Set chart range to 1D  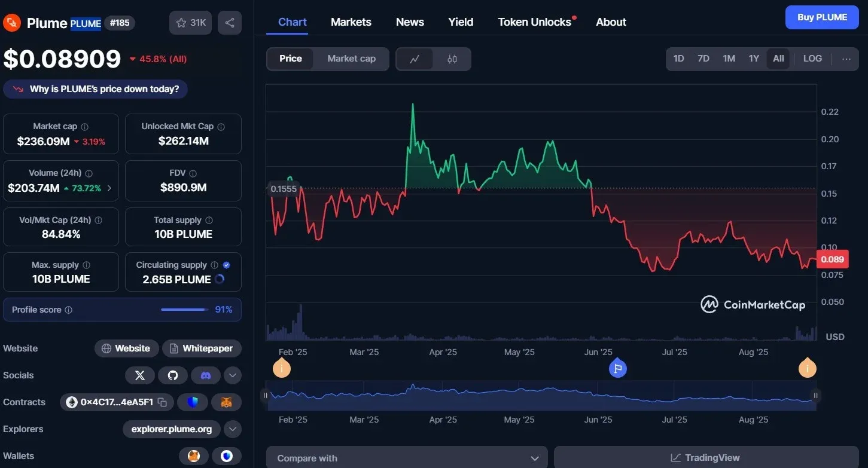[678, 59]
